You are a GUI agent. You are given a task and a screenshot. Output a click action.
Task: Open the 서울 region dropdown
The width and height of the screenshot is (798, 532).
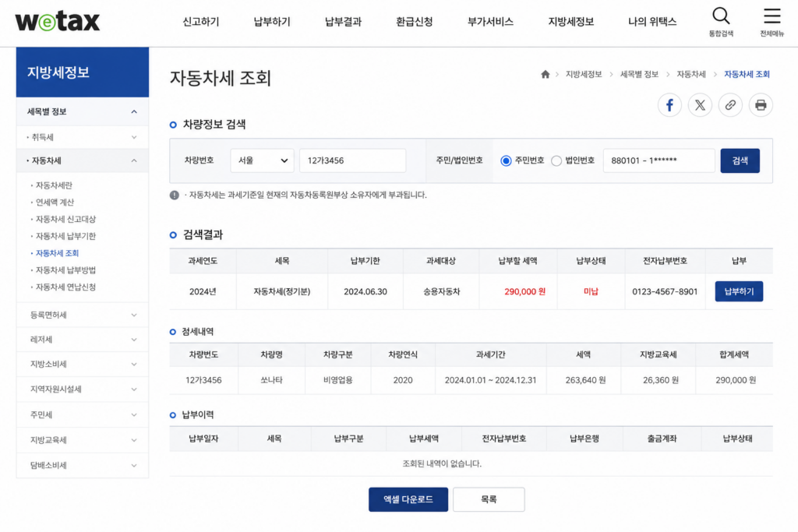pyautogui.click(x=262, y=160)
